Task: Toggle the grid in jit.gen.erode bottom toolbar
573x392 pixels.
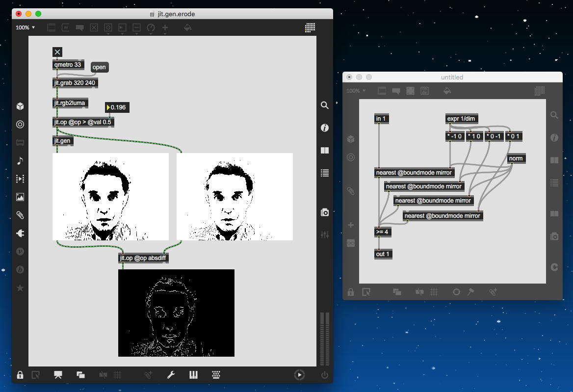Action: pos(118,375)
